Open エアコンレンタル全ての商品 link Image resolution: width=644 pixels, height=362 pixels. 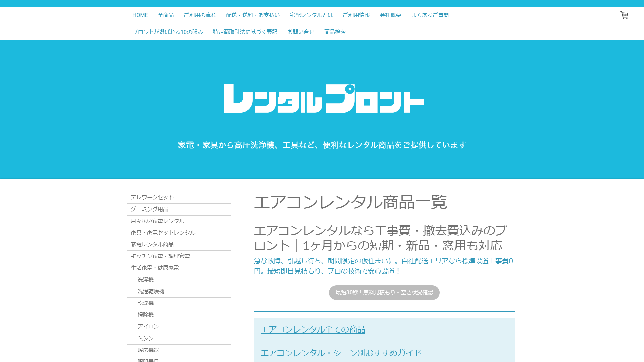pos(313,329)
